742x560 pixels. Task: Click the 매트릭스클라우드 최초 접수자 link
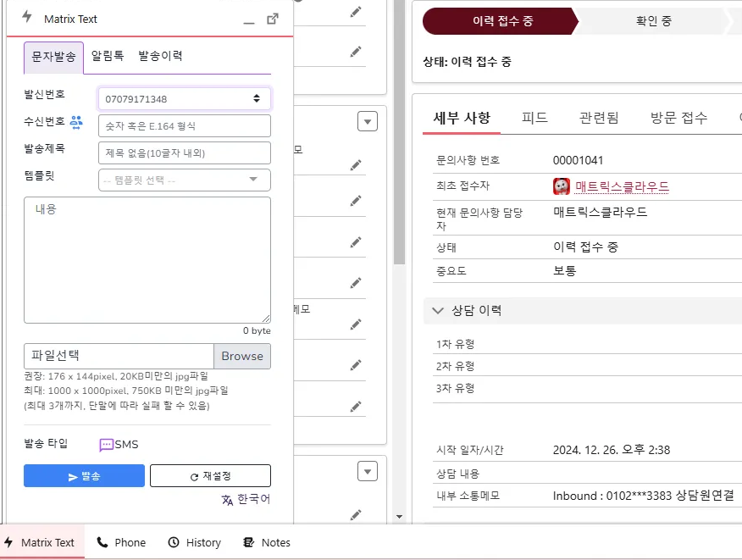[x=622, y=186]
